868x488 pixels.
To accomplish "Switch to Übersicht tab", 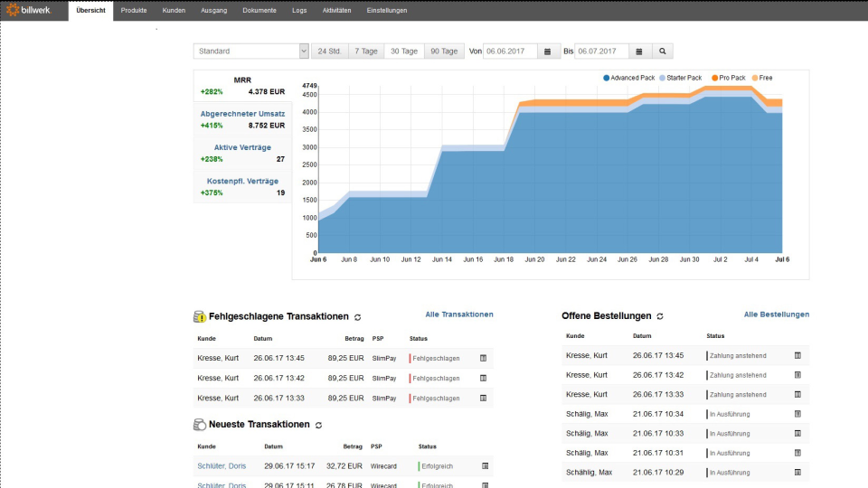I will click(90, 11).
